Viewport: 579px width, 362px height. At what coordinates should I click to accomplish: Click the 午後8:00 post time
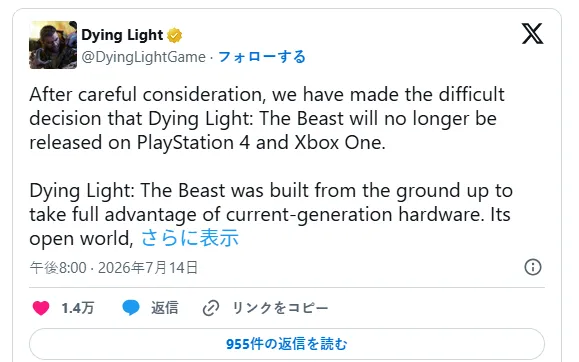58,268
